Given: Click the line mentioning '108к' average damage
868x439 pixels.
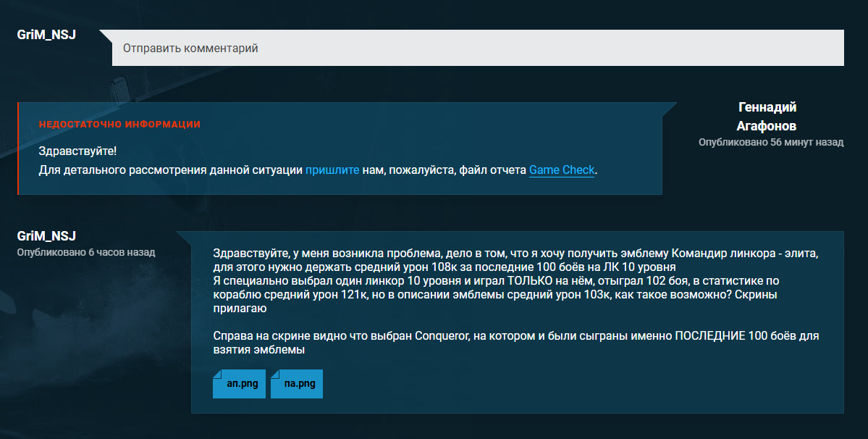Looking at the screenshot, I should [x=444, y=267].
